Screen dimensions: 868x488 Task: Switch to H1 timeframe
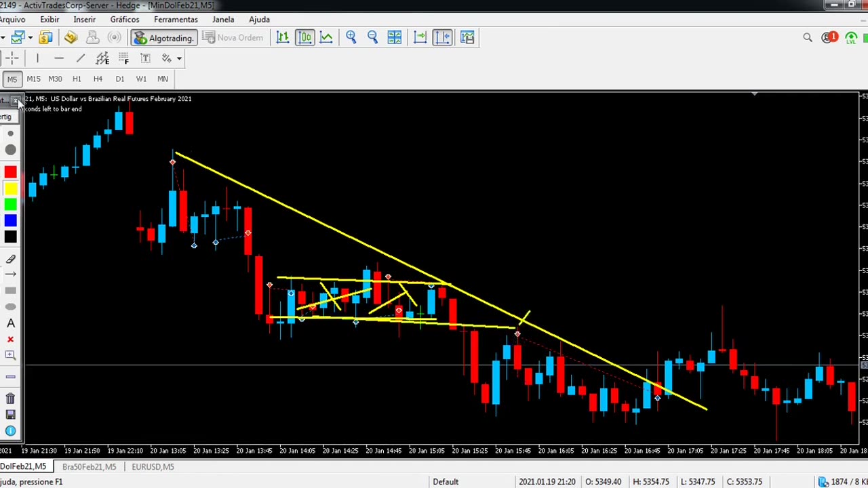(77, 79)
